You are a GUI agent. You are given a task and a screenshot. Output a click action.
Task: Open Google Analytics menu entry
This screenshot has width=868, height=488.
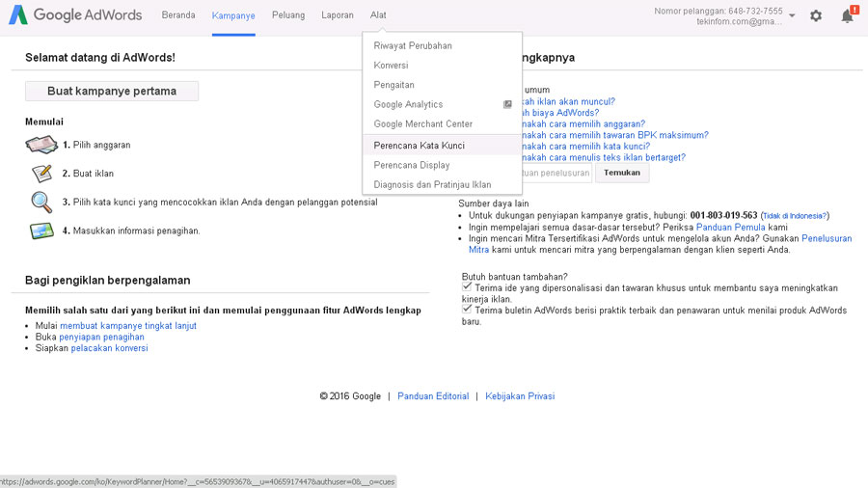click(443, 104)
